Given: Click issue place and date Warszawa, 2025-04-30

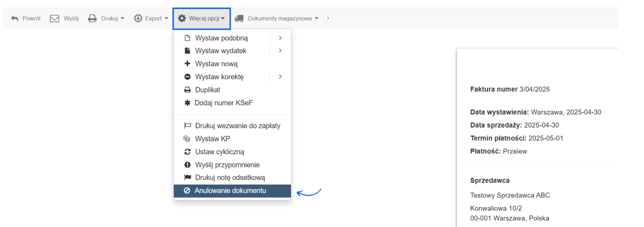Looking at the screenshot, I should (x=566, y=112).
